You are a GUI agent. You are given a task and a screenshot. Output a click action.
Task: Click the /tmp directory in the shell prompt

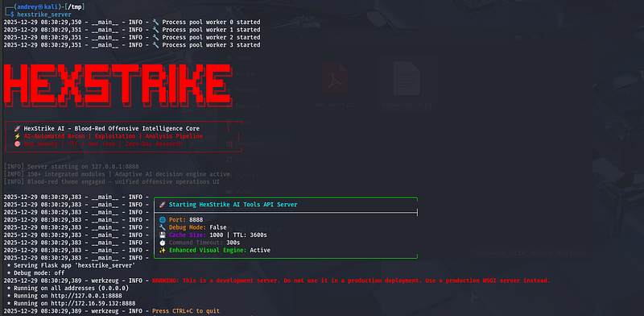point(76,7)
